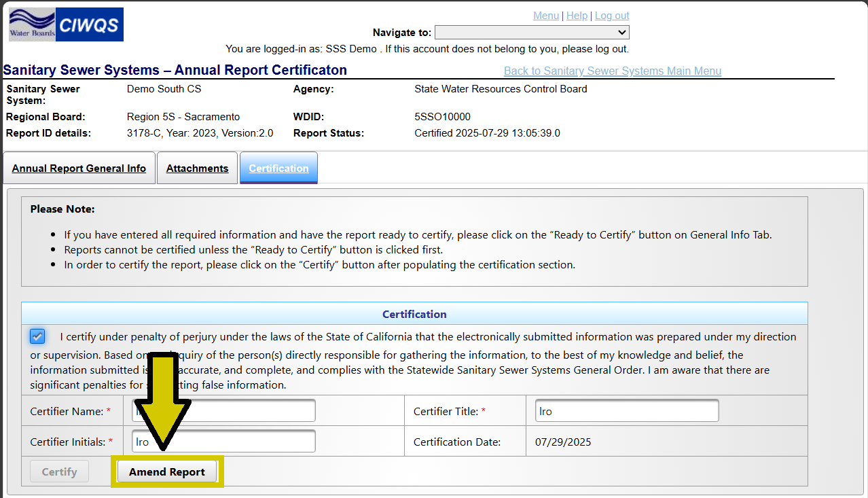Uncheck the certification perjury statement checkbox
Viewport: 868px width, 498px height.
pyautogui.click(x=37, y=336)
